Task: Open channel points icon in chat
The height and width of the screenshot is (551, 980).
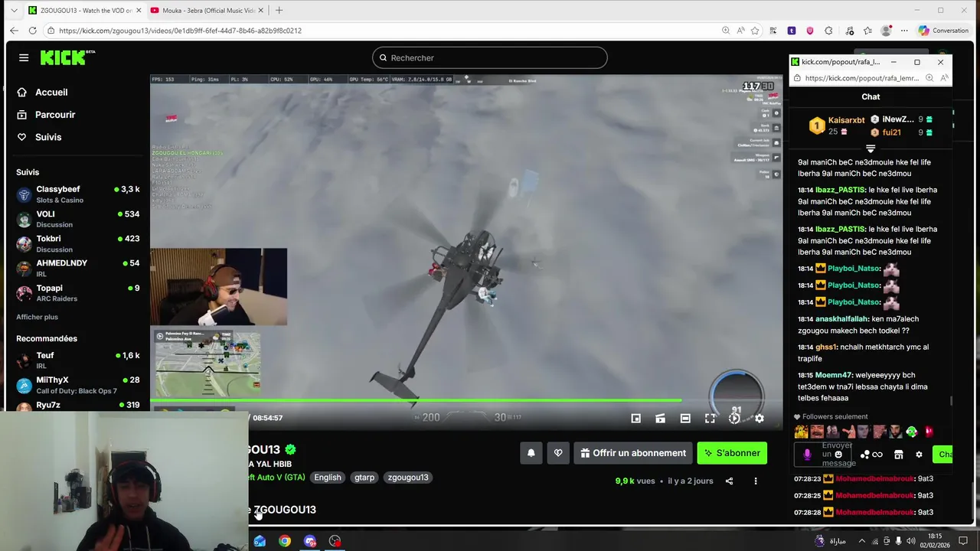Action: (871, 455)
